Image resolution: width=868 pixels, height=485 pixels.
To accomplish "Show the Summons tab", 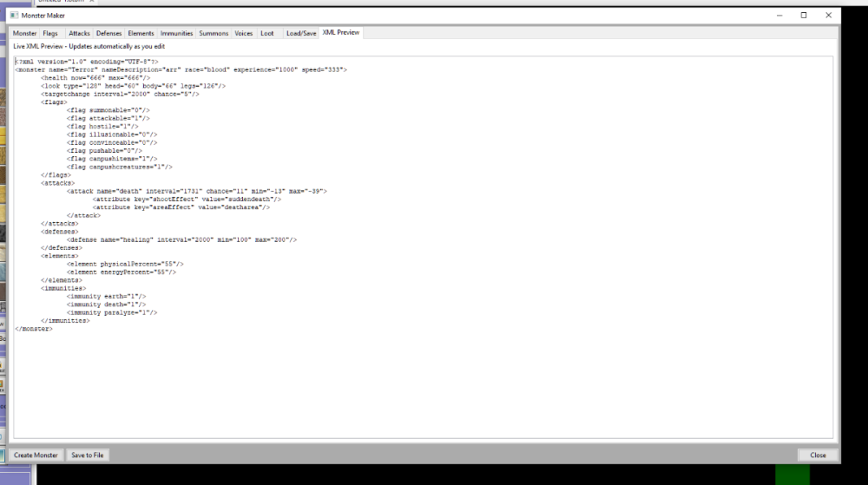I will [214, 33].
